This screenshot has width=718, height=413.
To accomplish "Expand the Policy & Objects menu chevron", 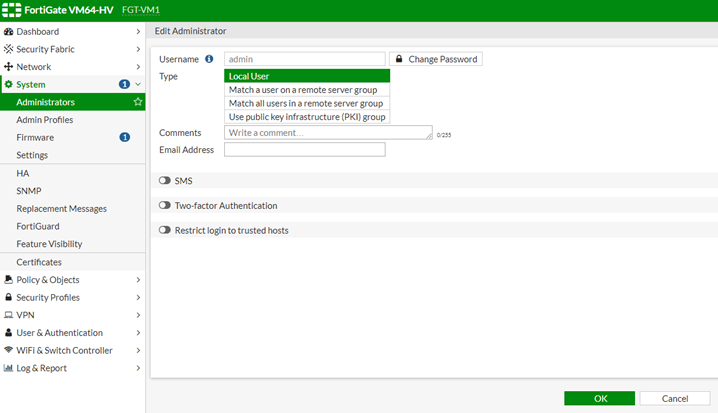I will pos(138,280).
